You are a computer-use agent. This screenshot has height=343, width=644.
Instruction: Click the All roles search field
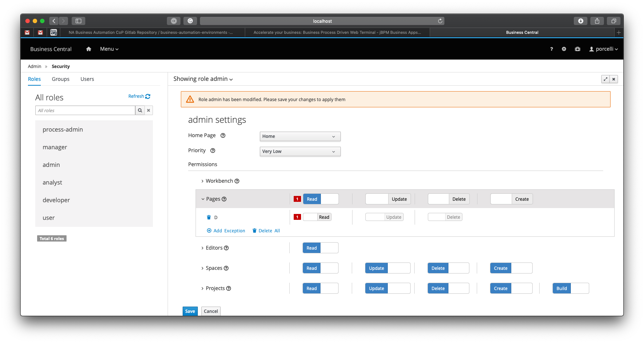tap(85, 110)
